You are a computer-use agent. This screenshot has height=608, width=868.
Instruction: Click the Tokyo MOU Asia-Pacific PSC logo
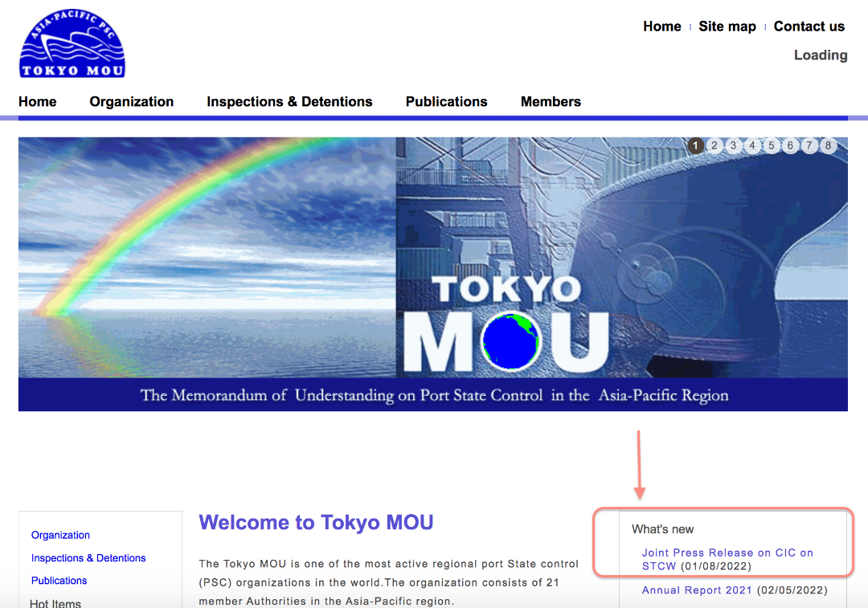click(x=72, y=43)
